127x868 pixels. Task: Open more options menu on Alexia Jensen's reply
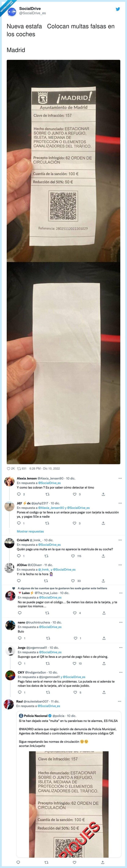[x=120, y=479]
